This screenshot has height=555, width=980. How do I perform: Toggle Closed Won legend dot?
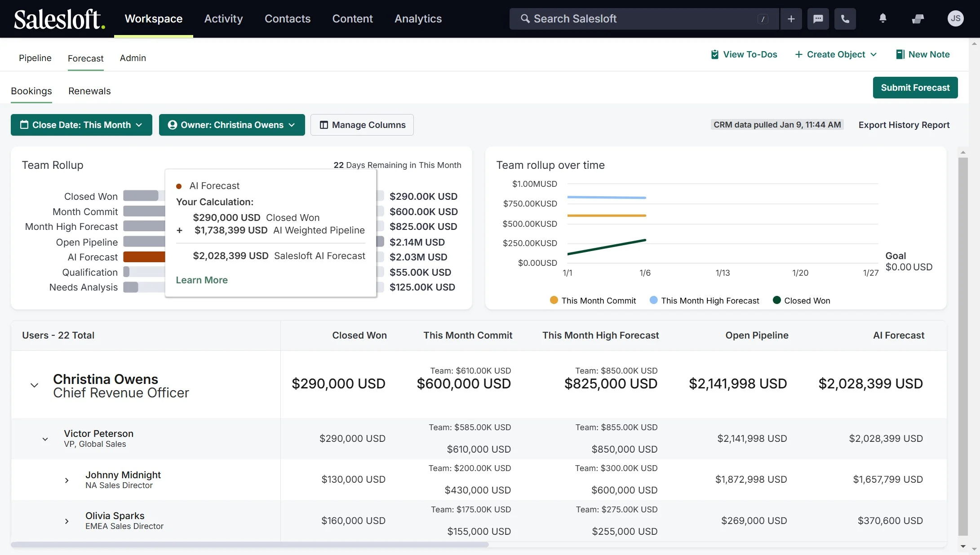pyautogui.click(x=776, y=300)
